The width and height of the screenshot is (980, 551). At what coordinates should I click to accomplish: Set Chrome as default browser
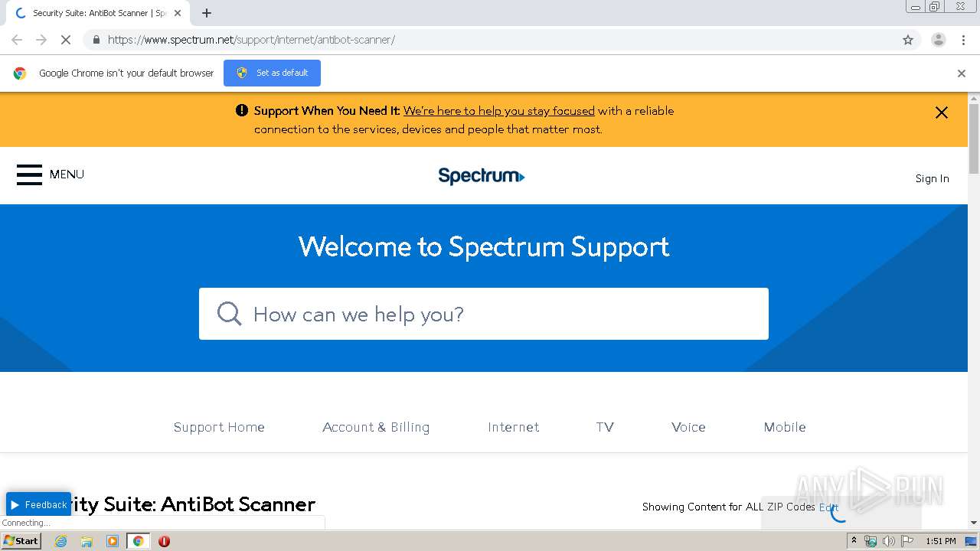272,73
